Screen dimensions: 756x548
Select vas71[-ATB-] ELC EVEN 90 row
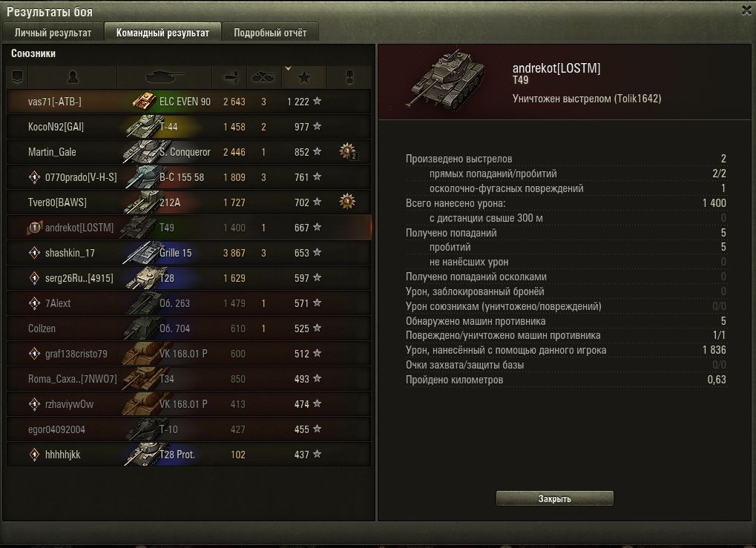click(189, 101)
